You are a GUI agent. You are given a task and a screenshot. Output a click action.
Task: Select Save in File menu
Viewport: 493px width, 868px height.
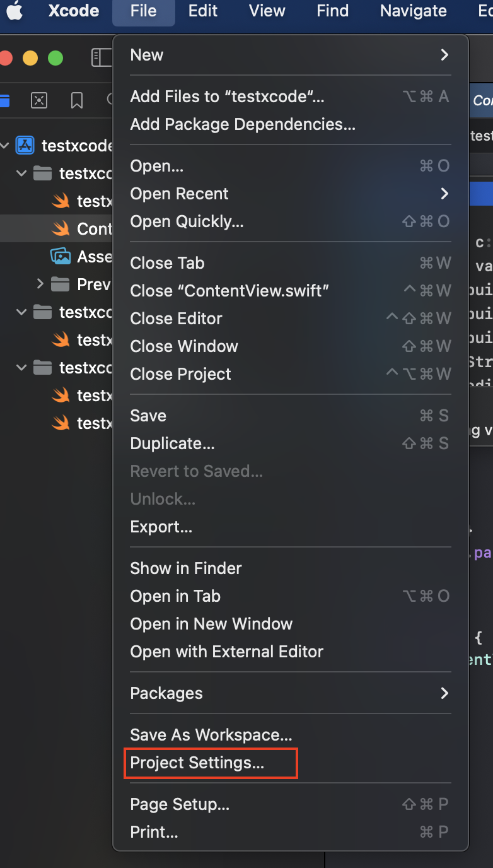(291, 416)
